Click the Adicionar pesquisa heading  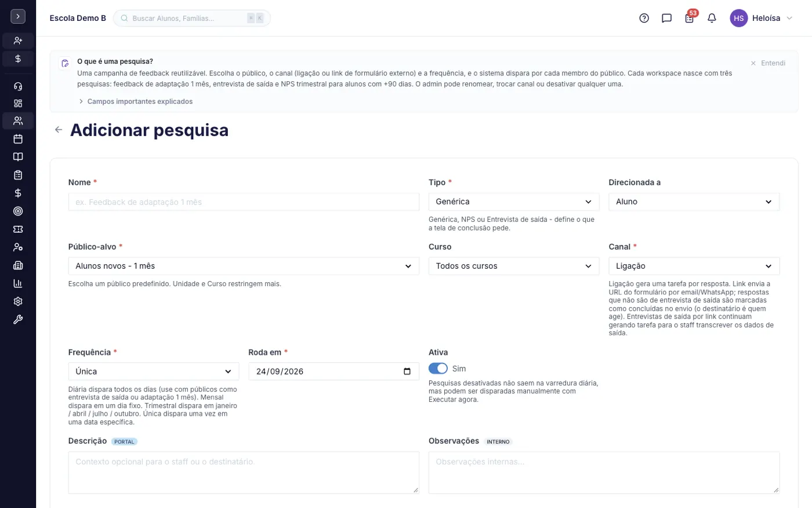[149, 130]
